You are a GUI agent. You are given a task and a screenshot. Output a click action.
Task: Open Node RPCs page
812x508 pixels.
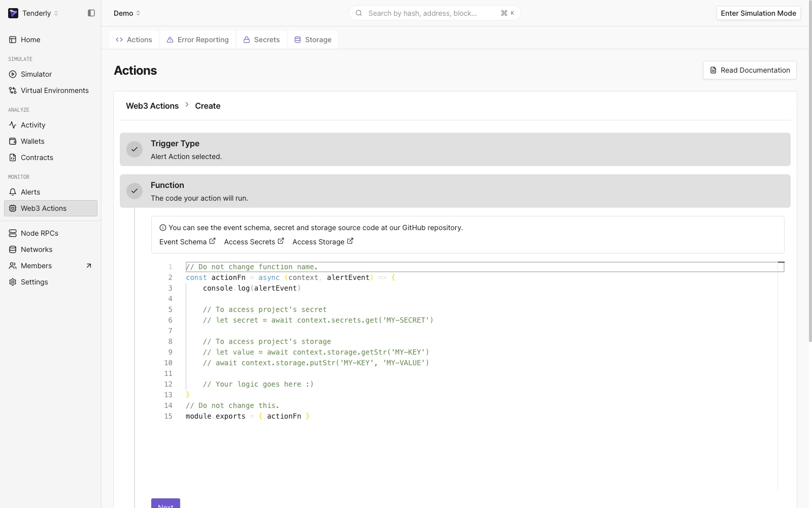tap(50, 233)
